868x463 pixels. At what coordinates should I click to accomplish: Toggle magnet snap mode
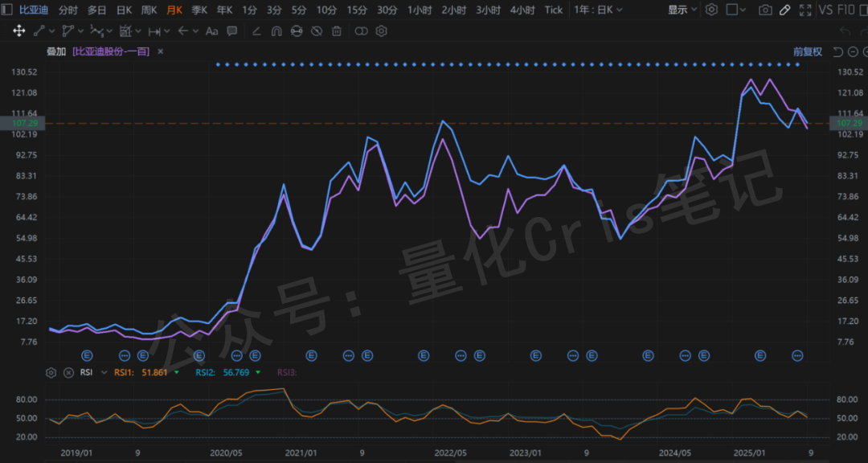click(276, 31)
